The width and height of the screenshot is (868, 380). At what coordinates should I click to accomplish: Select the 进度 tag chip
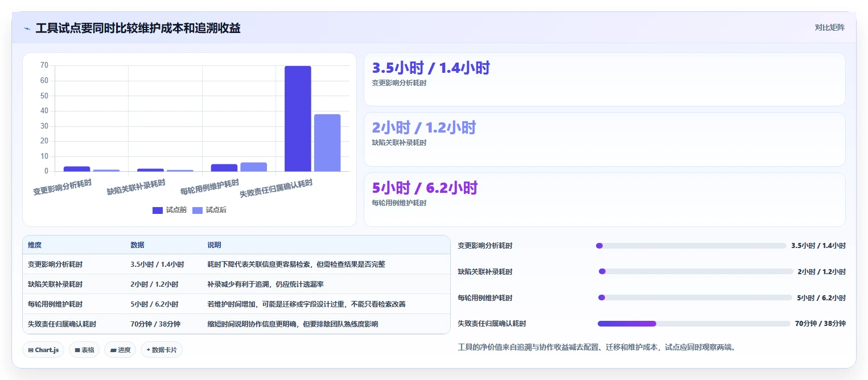[x=120, y=350]
